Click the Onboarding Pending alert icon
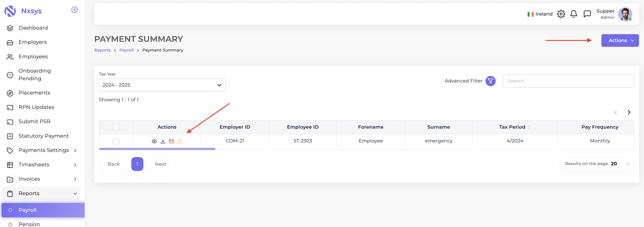This screenshot has height=227, width=644. (10, 75)
